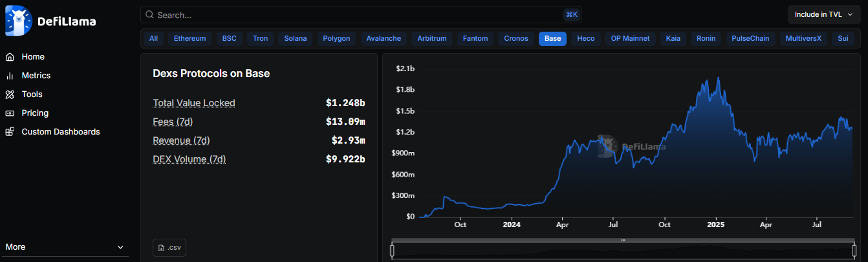Open the Home link in sidebar
This screenshot has height=262, width=868.
coord(33,57)
